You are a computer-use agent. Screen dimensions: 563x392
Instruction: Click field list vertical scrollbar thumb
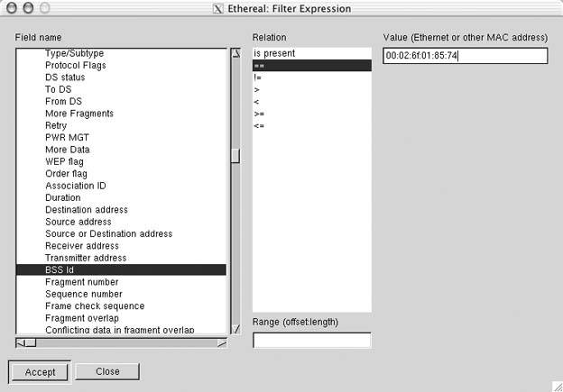click(x=235, y=155)
